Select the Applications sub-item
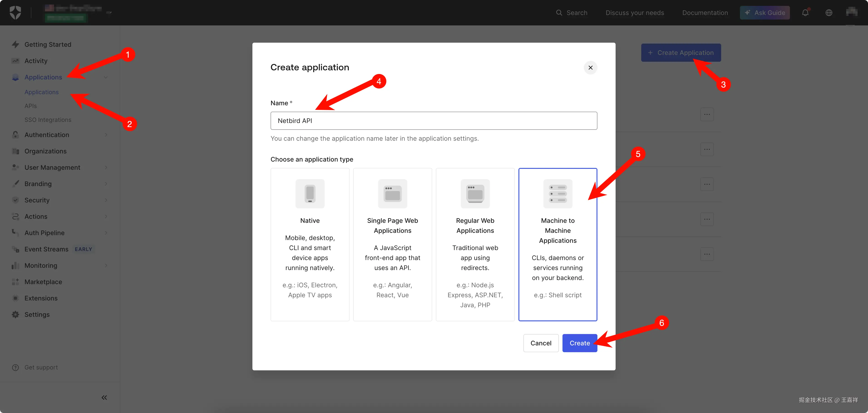 click(42, 92)
